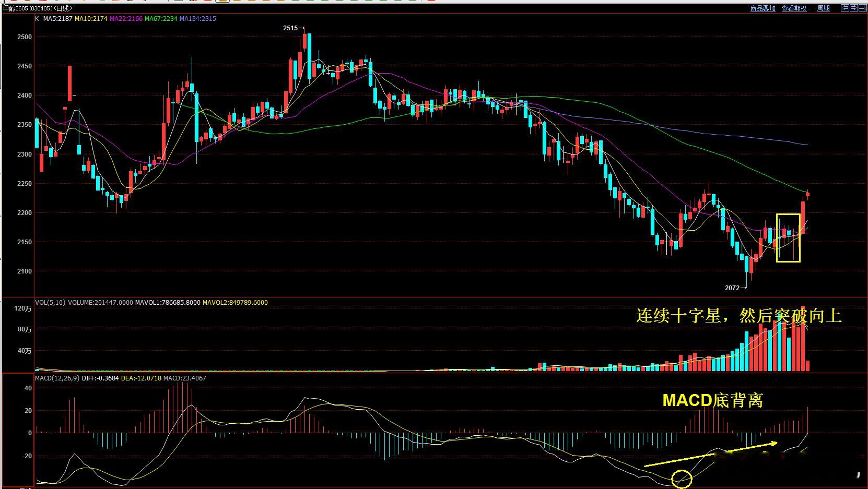Click the 80万 volume axis label

[x=25, y=330]
